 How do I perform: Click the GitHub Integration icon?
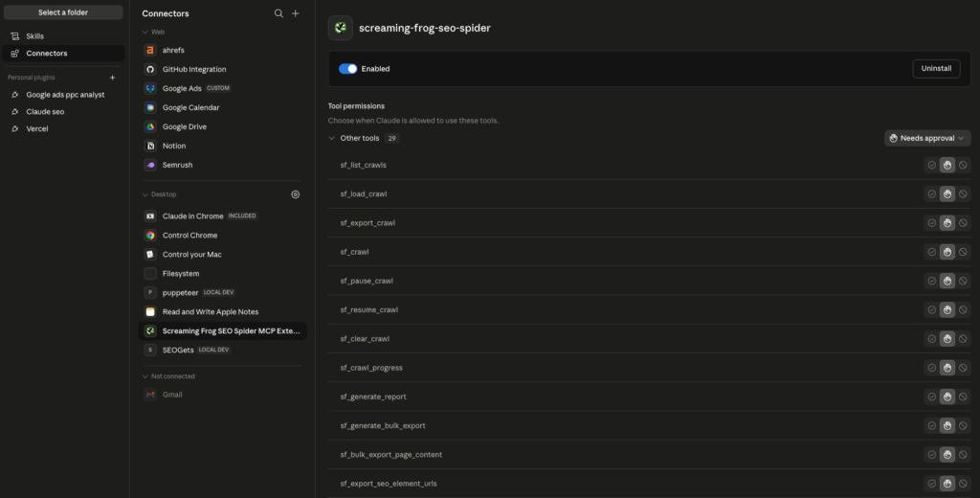150,70
